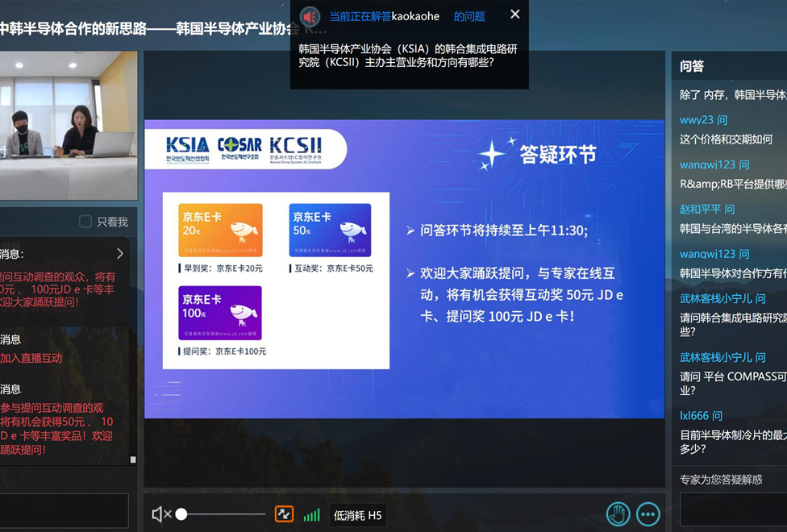Select the question starting 请问韩合集成电路研究
This screenshot has height=532, width=787.
pos(733,325)
